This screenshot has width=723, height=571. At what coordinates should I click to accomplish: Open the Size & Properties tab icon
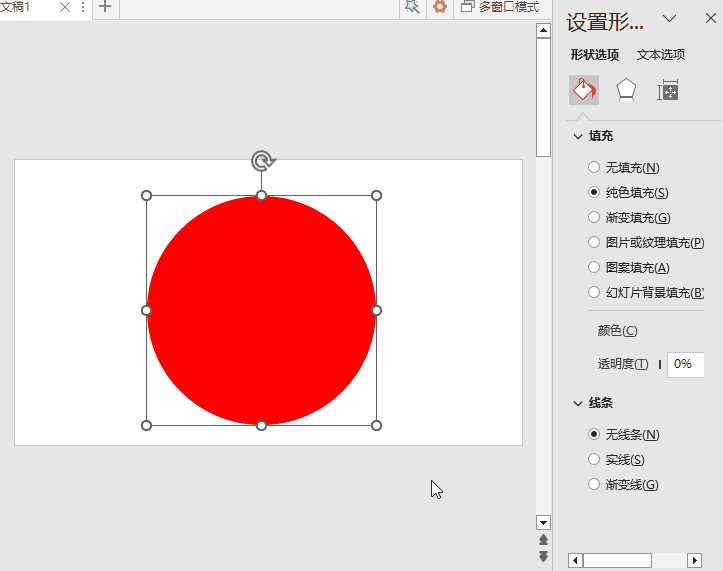(x=668, y=90)
